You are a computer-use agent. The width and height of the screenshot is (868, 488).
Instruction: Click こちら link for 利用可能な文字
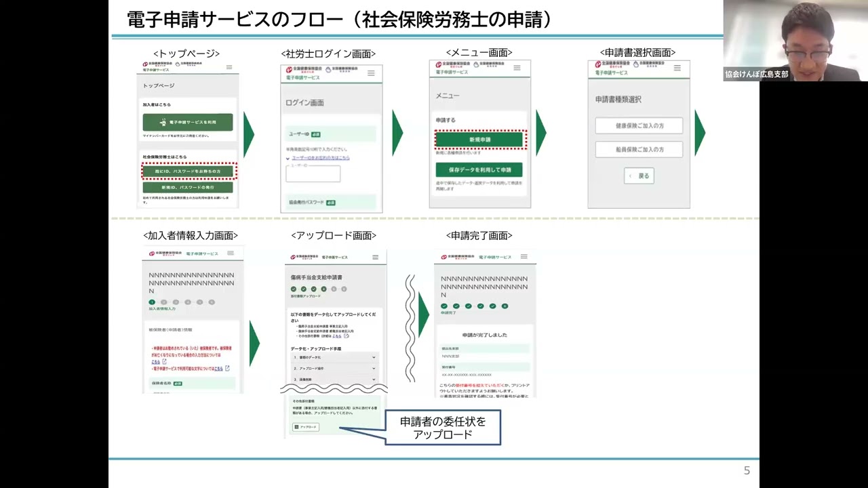click(x=218, y=368)
